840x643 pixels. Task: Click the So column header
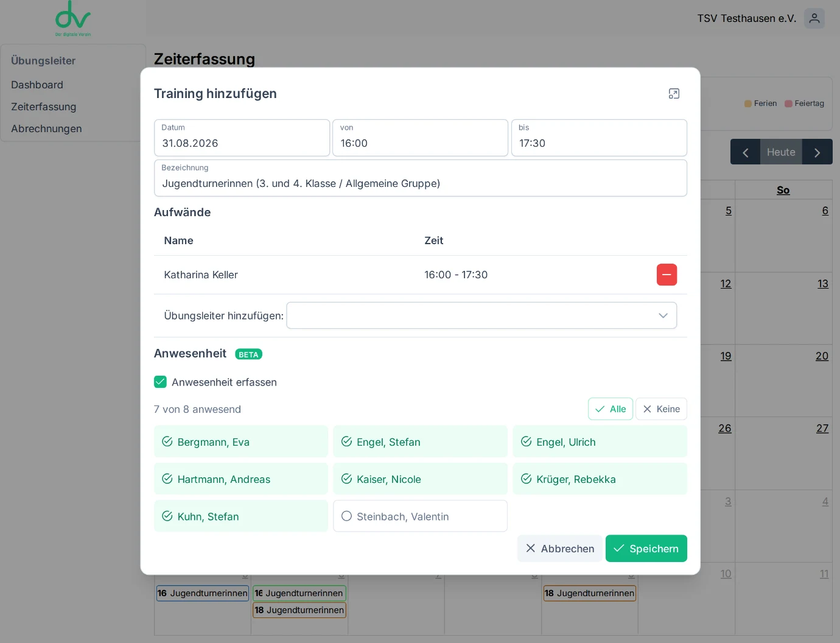point(783,190)
